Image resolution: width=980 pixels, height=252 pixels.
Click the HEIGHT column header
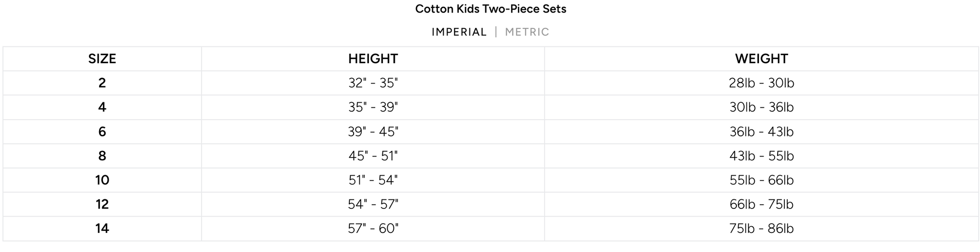(373, 59)
